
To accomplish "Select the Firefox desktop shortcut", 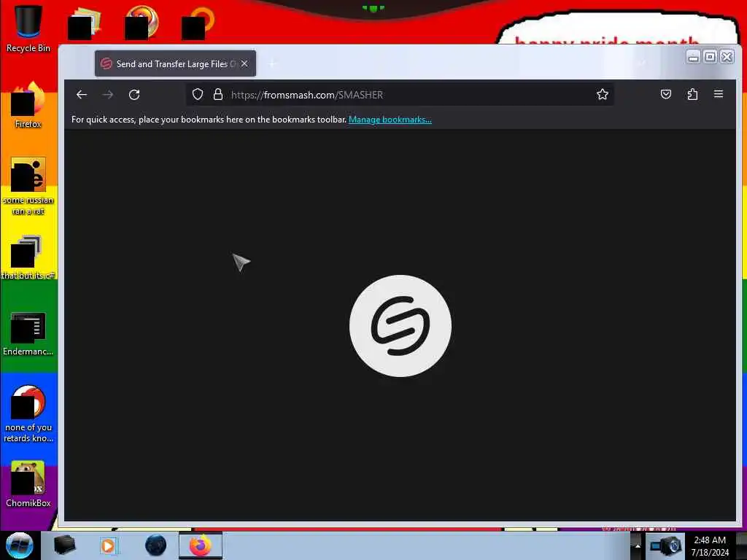I will point(28,105).
